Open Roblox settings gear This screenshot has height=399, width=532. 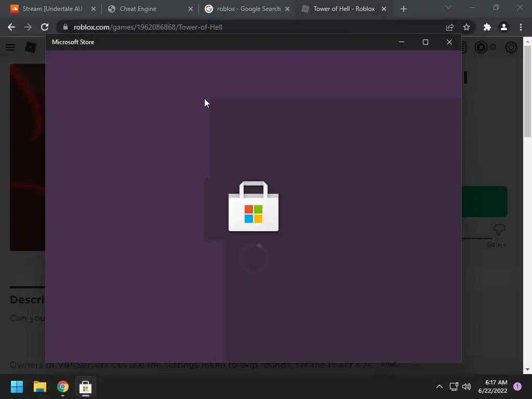(x=511, y=47)
